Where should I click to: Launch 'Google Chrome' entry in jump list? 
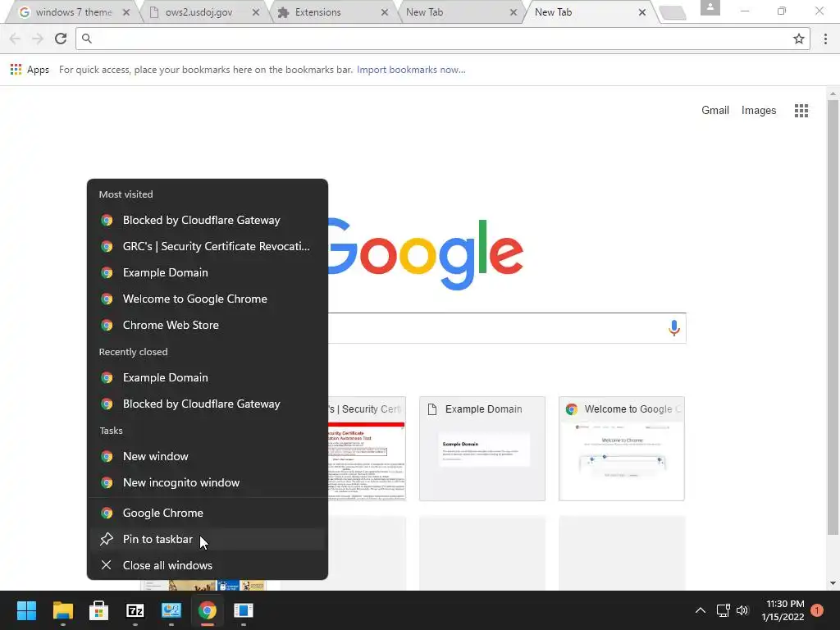208,513
